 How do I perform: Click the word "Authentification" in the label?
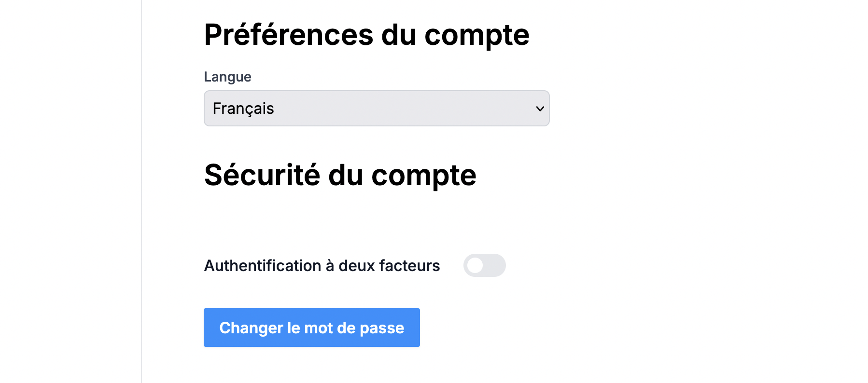[263, 266]
